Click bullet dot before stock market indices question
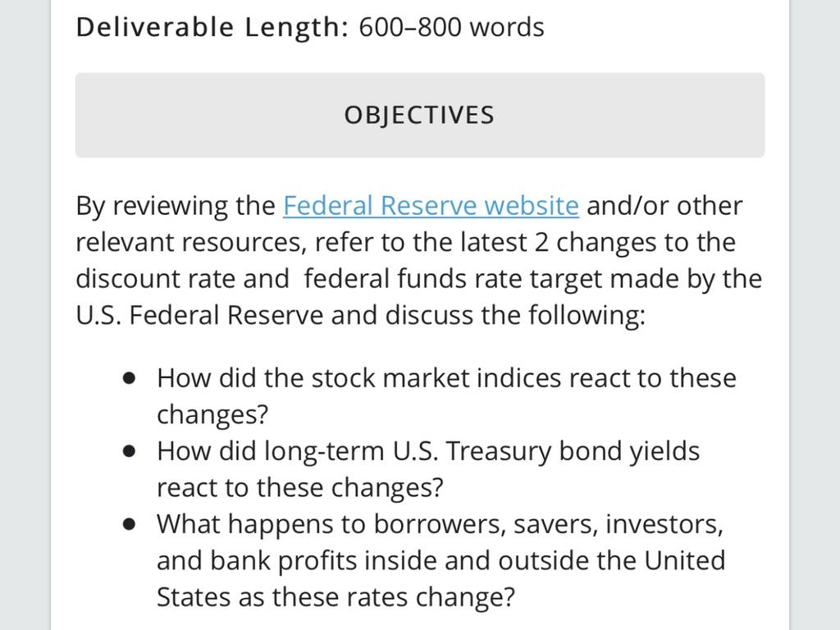 click(129, 378)
